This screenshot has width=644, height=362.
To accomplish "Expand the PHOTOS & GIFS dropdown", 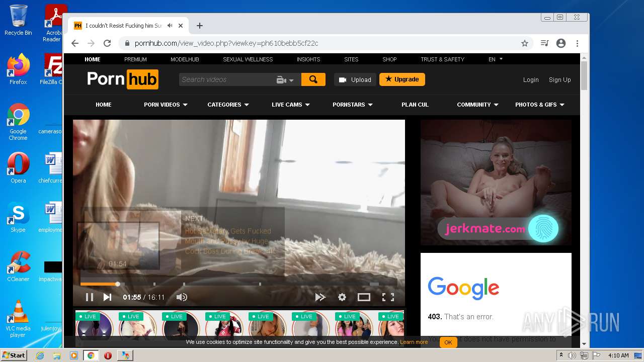I will (540, 105).
